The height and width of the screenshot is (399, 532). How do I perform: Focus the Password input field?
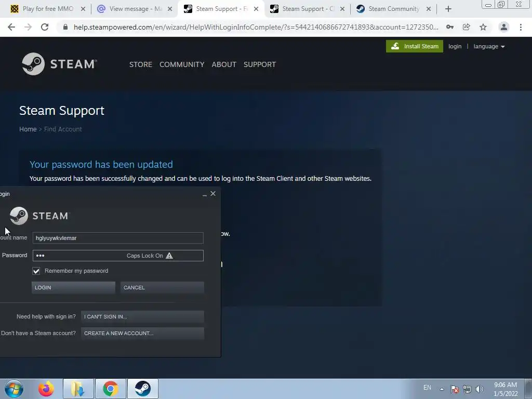click(118, 256)
